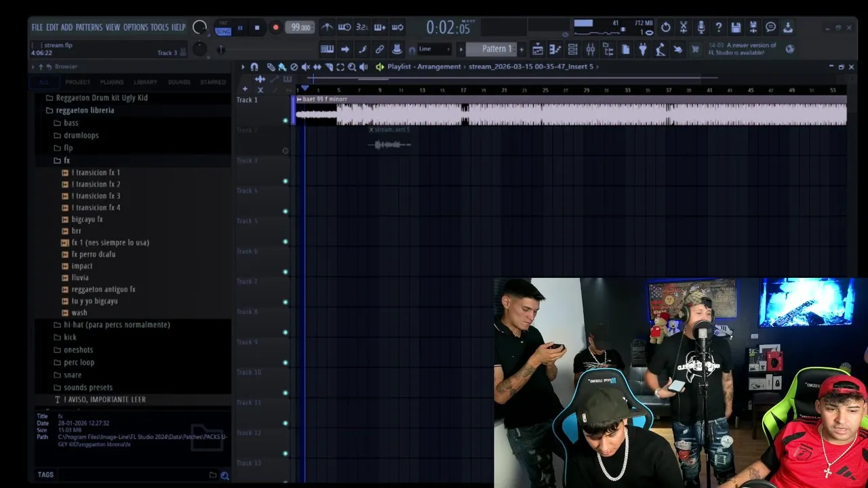Image resolution: width=868 pixels, height=488 pixels.
Task: Open the one-click audio recording microphone icon
Action: (701, 27)
